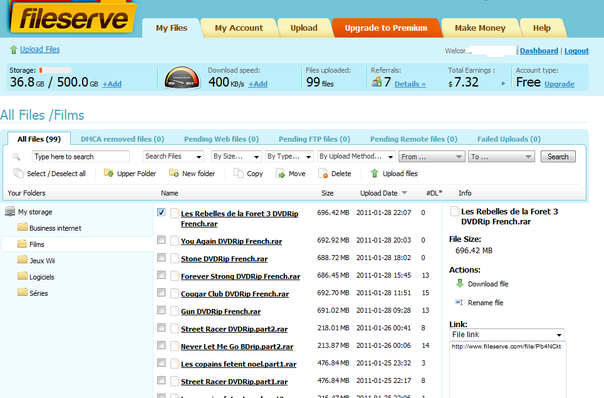Open Street Racer DVDRip.part1.rar file
The height and width of the screenshot is (398, 604).
click(x=234, y=382)
